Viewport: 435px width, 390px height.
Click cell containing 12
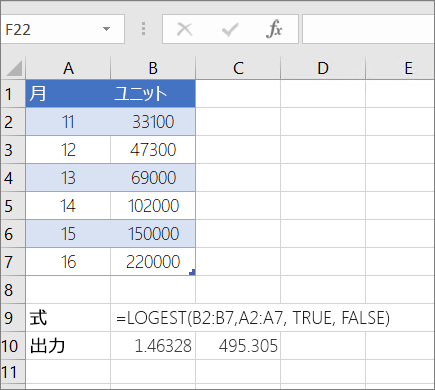68,150
